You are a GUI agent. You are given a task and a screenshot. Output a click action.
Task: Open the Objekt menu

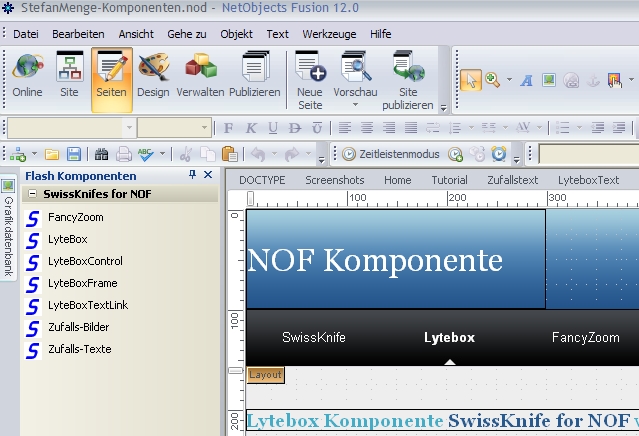pos(236,34)
